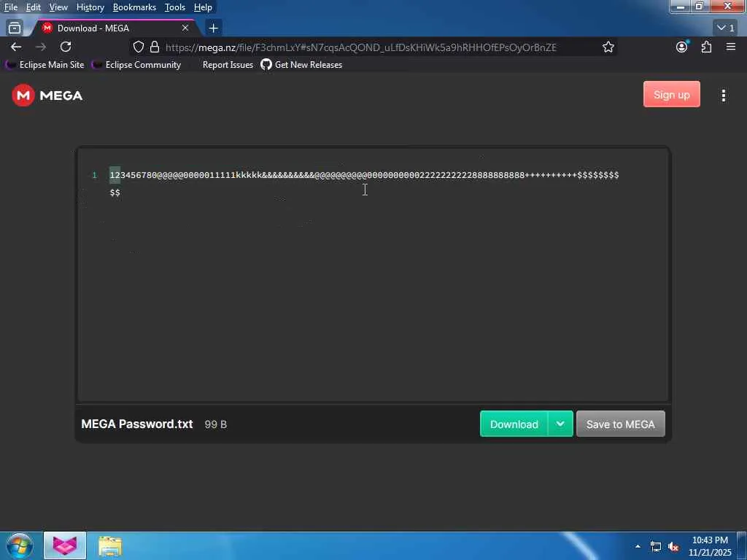Image resolution: width=747 pixels, height=560 pixels.
Task: Go forward one page
Action: pos(41,47)
